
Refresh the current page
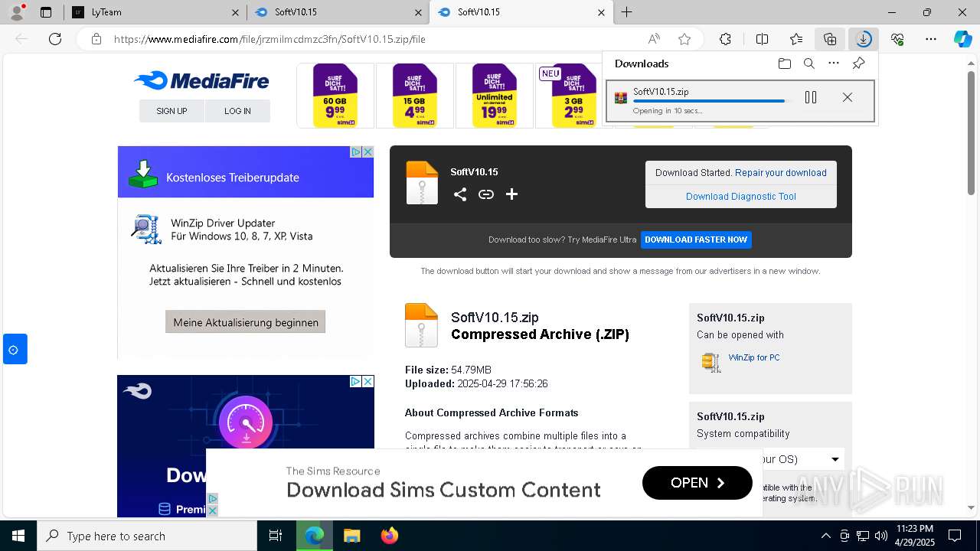pos(55,39)
